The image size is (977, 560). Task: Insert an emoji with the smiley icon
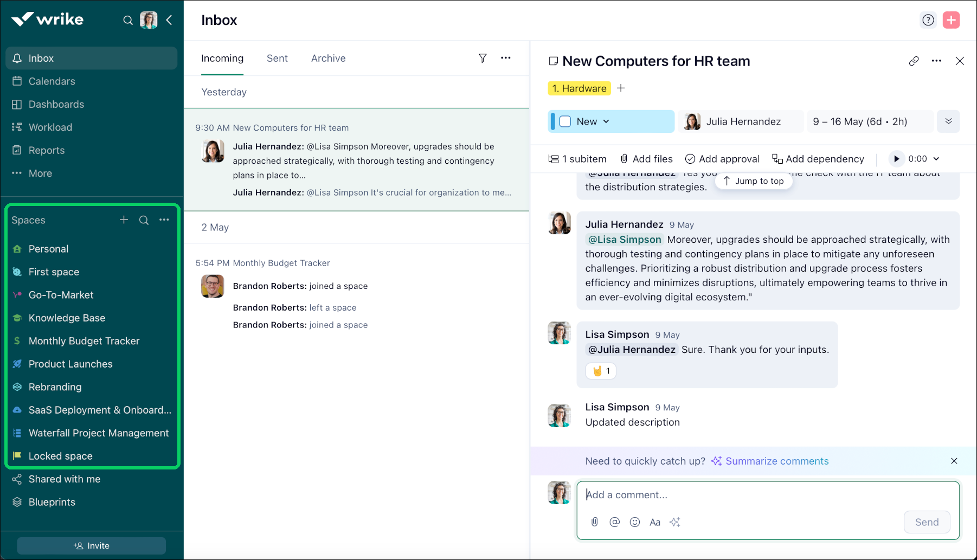pos(634,522)
